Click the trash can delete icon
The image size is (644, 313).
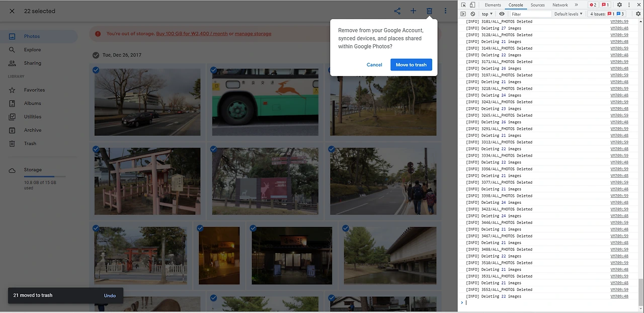tap(429, 11)
